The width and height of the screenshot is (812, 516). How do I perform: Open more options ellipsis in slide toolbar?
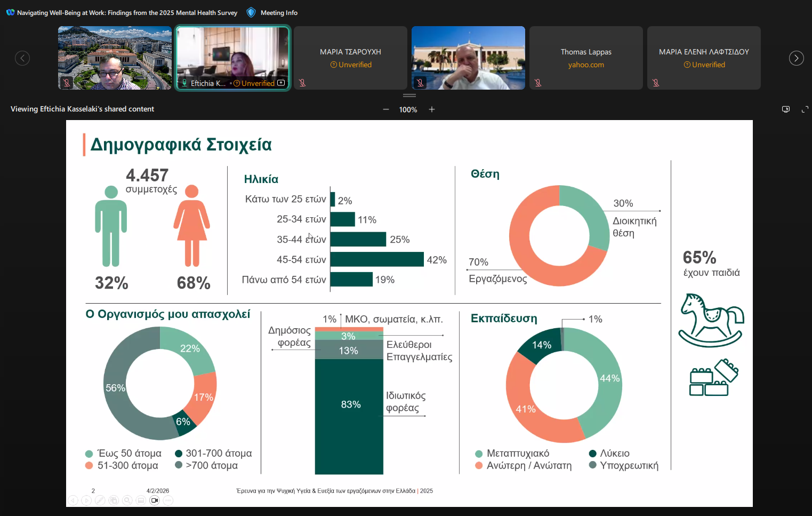coord(168,501)
